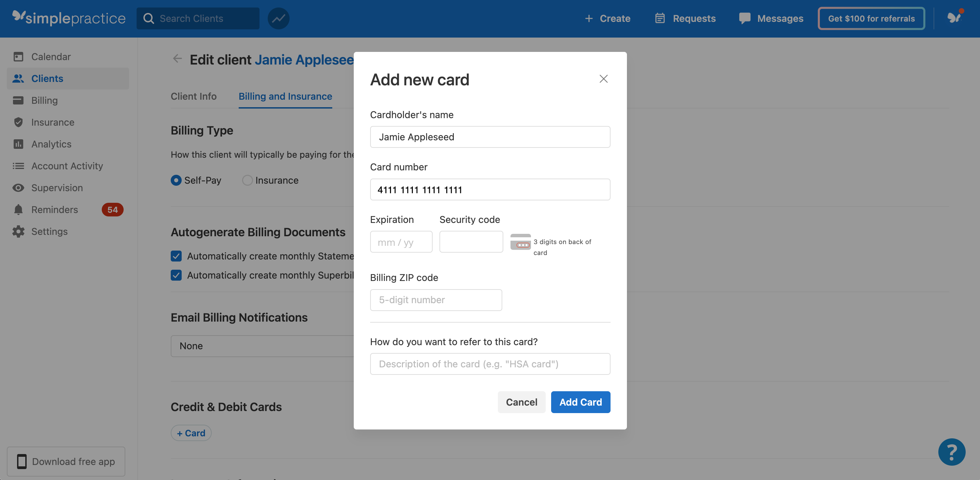Open the butterfly profile icon in header
This screenshot has width=980, height=480.
[954, 17]
